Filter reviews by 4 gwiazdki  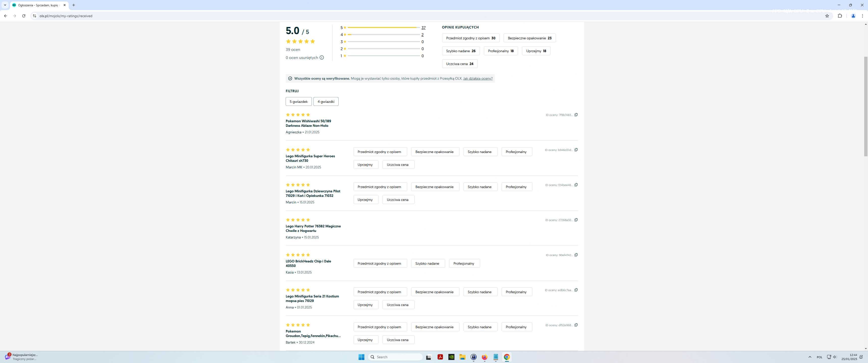326,101
